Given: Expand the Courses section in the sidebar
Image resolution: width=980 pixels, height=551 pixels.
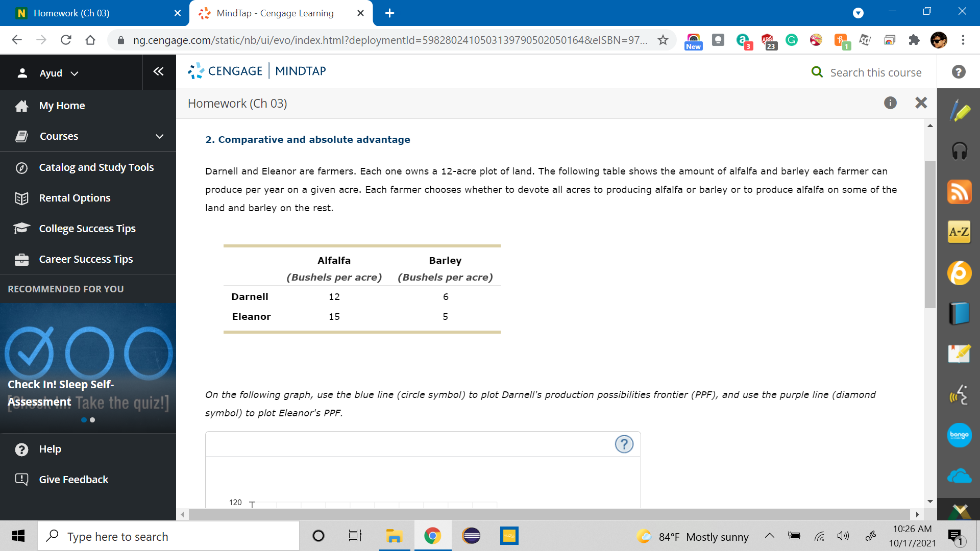Looking at the screenshot, I should click(x=159, y=136).
